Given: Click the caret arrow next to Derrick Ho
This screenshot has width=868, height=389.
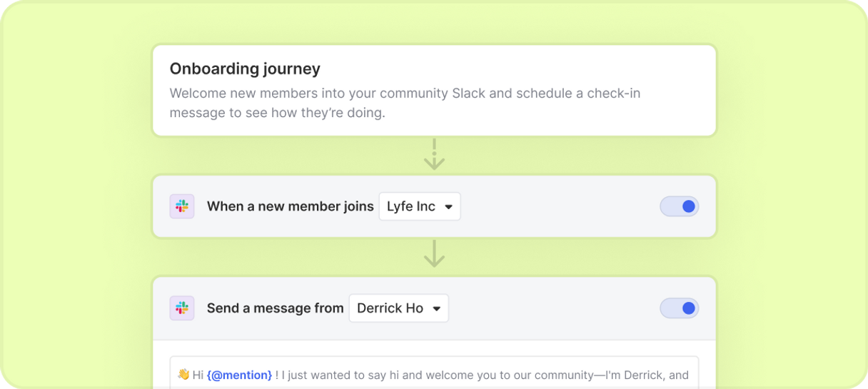Looking at the screenshot, I should (436, 309).
